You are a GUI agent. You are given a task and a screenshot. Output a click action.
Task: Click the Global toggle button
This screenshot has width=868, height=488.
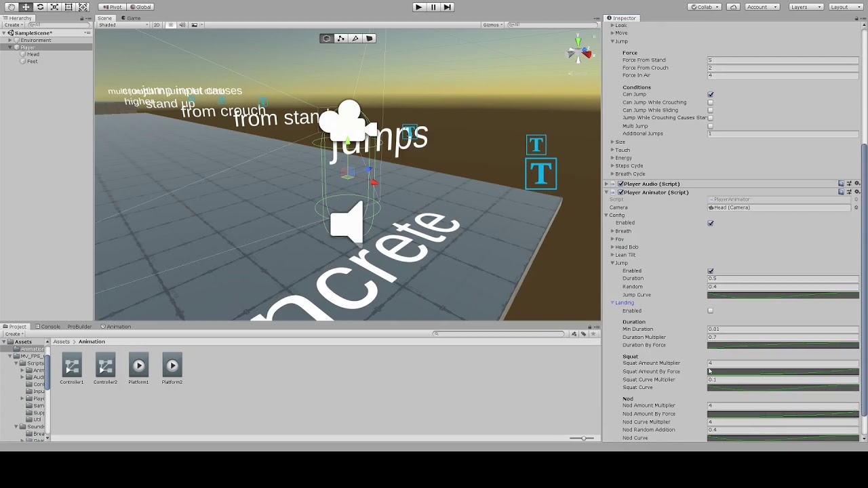click(x=140, y=7)
